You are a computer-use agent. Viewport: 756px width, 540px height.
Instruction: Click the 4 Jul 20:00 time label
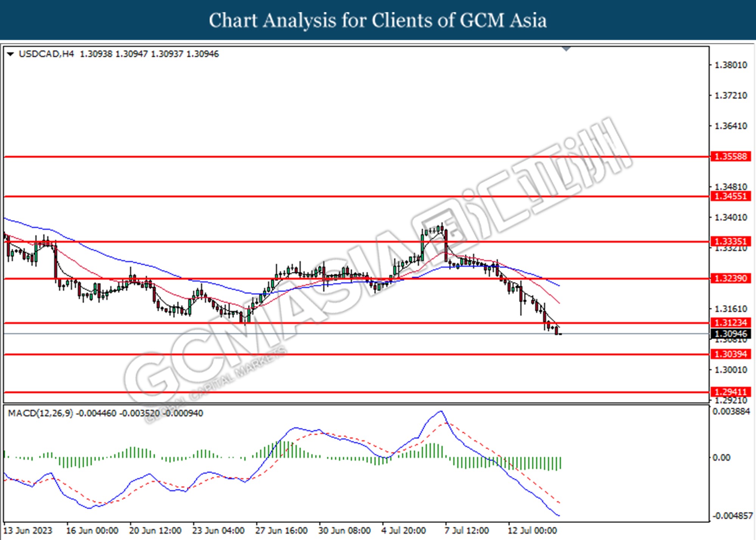[404, 531]
